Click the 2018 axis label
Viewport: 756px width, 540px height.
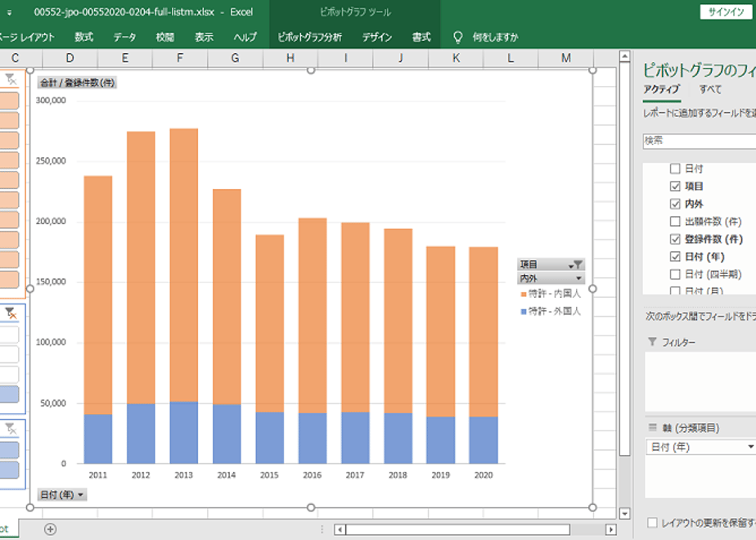click(398, 475)
